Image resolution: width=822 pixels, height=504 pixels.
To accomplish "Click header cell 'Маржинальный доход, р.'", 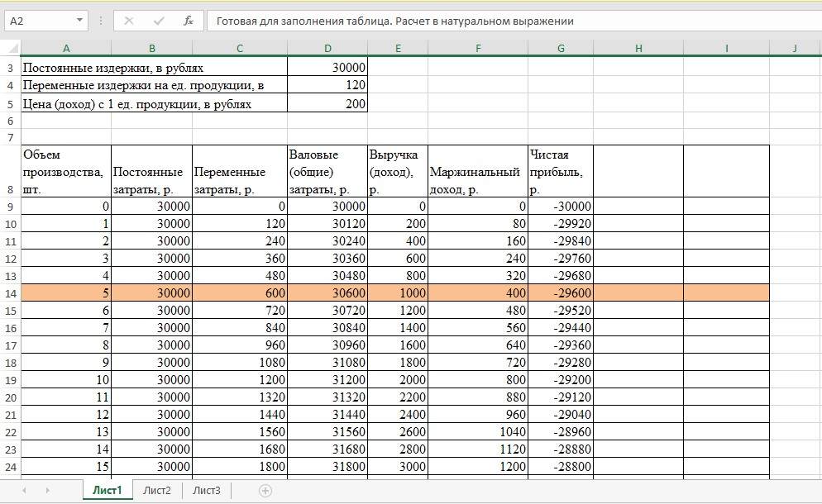I will point(478,171).
